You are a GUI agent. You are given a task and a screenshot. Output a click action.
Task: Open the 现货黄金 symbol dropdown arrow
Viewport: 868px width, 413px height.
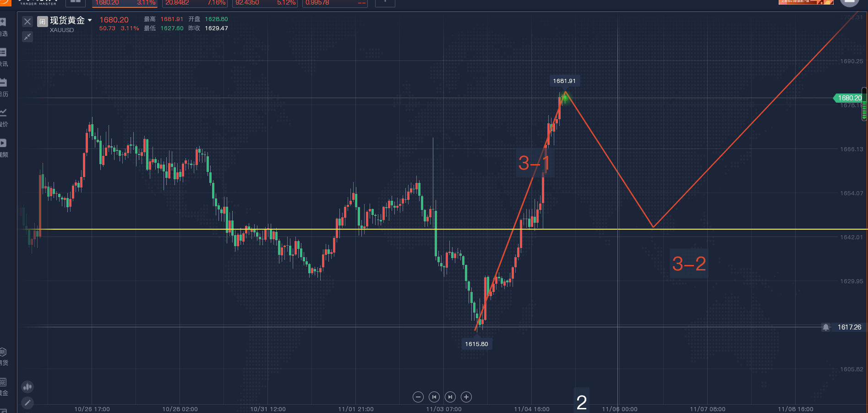click(x=90, y=20)
